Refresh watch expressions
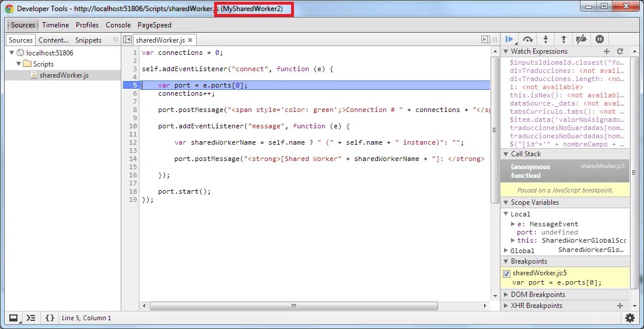This screenshot has height=329, width=644. (x=620, y=51)
